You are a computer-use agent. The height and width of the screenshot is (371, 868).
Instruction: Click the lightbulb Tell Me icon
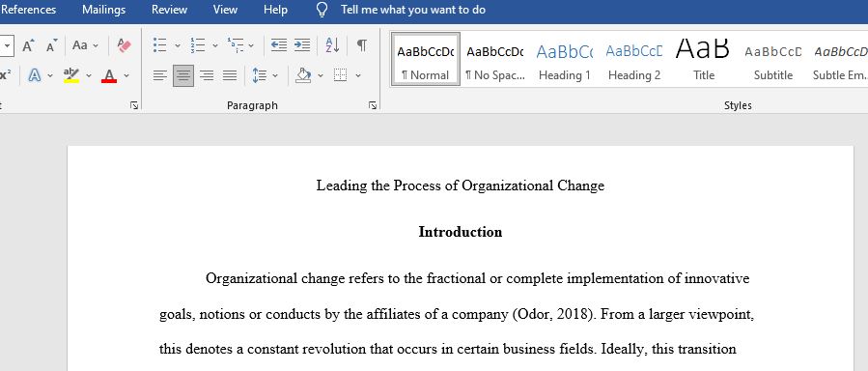point(322,10)
